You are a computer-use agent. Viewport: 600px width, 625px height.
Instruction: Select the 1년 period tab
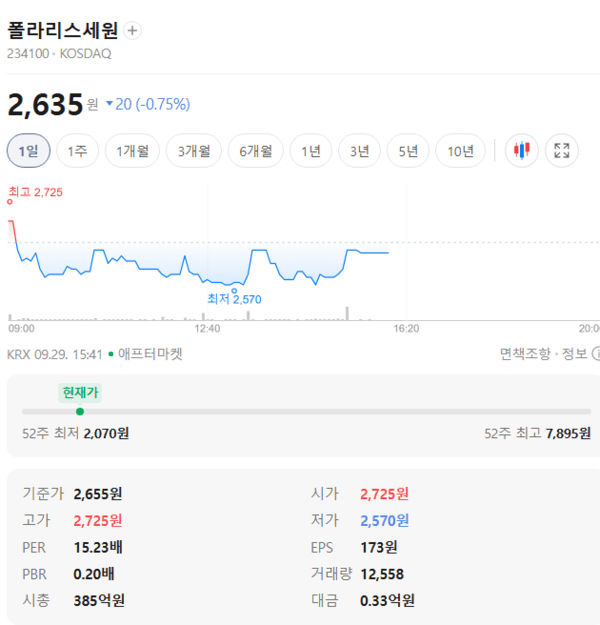point(311,151)
